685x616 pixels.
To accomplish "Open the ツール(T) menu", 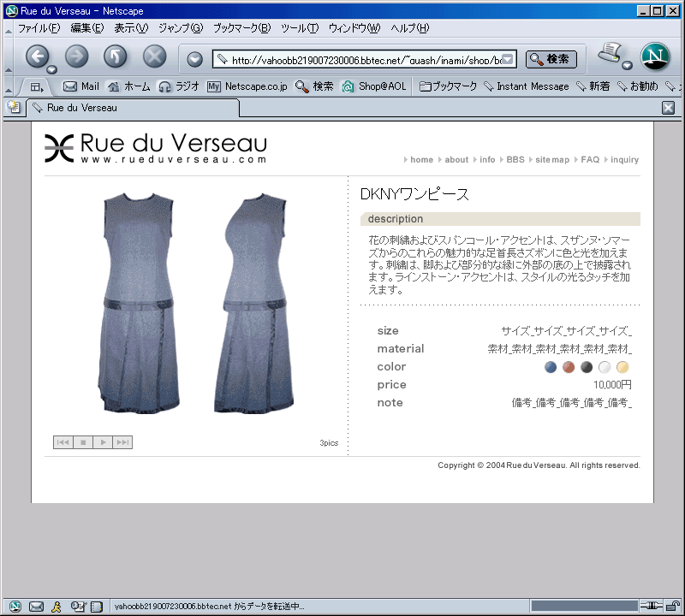I will point(300,28).
